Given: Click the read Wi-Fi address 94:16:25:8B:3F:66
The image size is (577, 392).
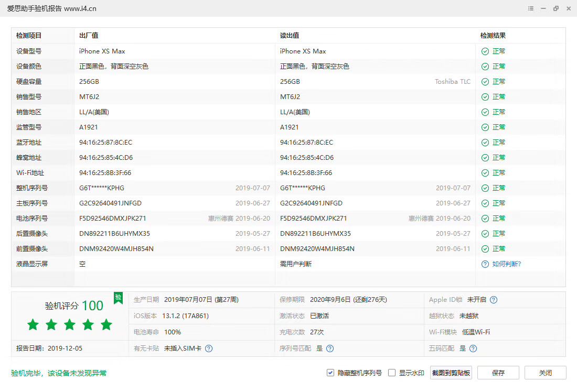Looking at the screenshot, I should 306,173.
